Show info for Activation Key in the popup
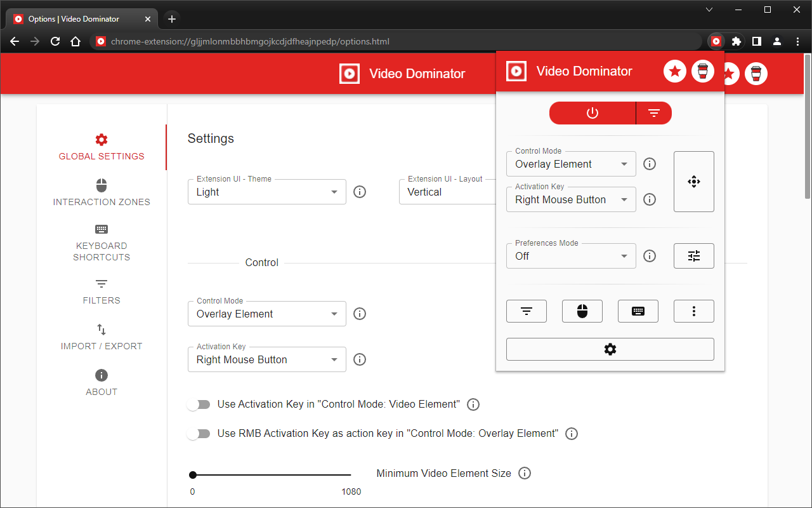 [x=650, y=199]
